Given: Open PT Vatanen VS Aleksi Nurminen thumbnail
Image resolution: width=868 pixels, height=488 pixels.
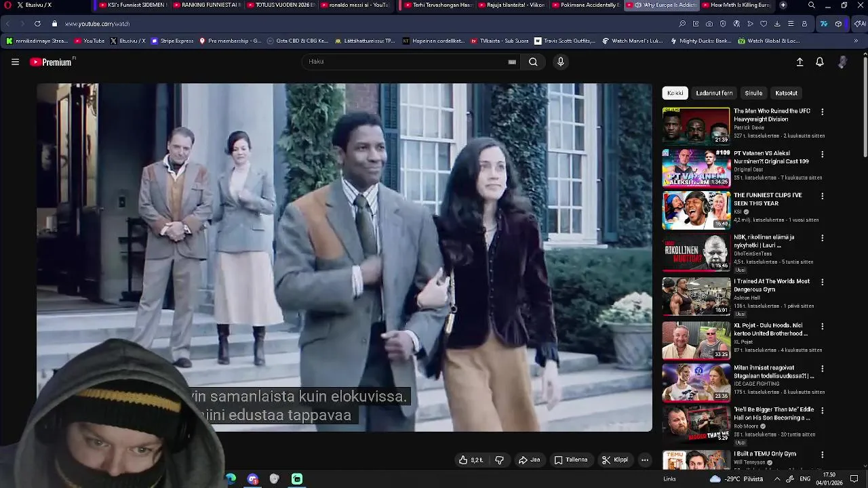Looking at the screenshot, I should (x=696, y=167).
